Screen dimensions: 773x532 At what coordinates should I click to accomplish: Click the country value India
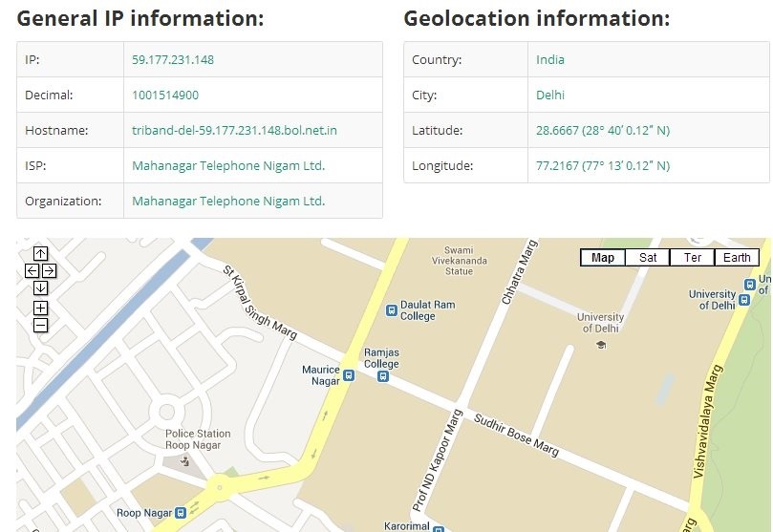tap(550, 59)
